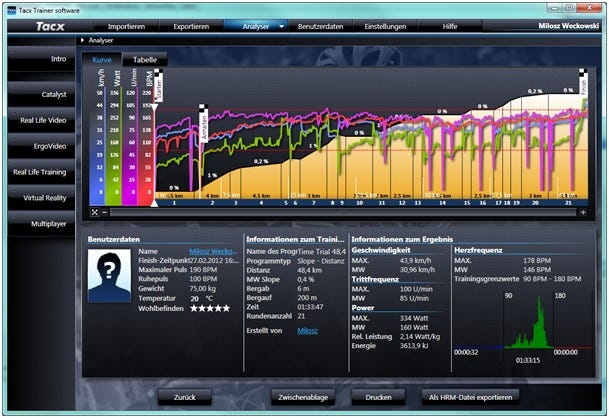Click the 334 Watt max power value
609x418 pixels.
click(x=414, y=318)
